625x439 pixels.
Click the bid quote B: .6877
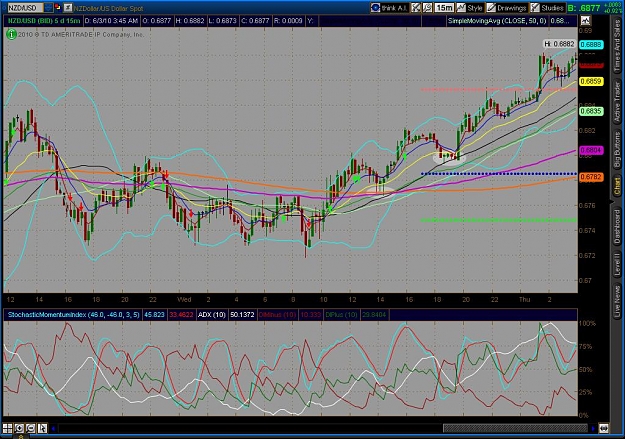click(584, 8)
